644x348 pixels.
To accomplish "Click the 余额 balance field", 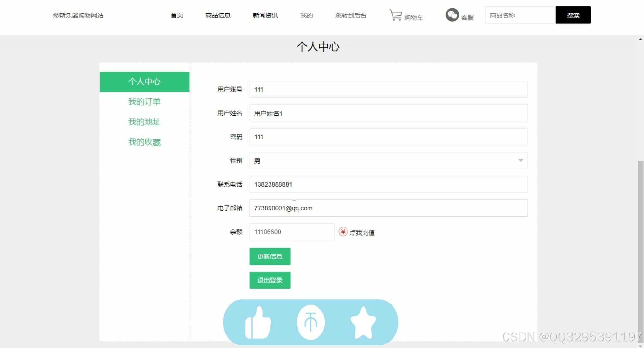I will 292,232.
